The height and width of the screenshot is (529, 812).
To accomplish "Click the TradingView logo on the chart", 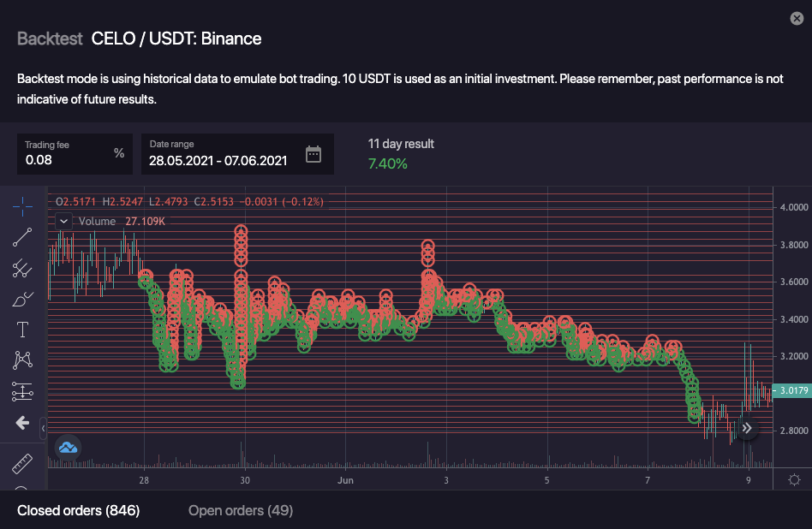I will coord(68,446).
